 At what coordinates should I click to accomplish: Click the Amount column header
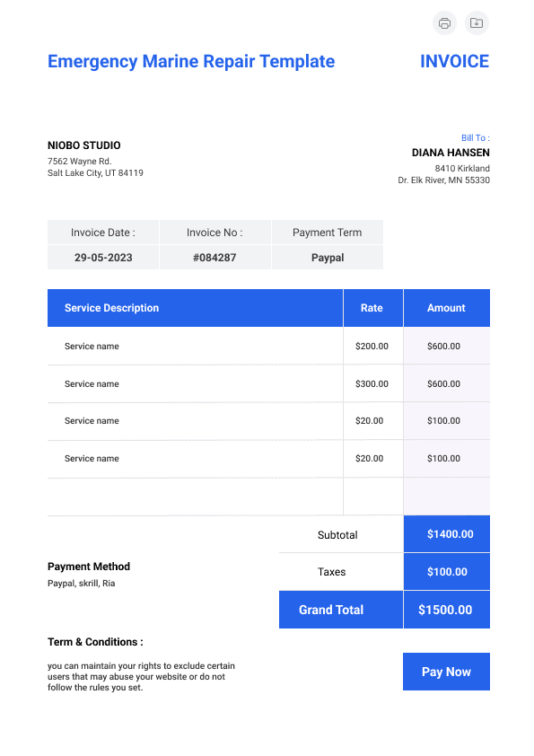tap(447, 308)
